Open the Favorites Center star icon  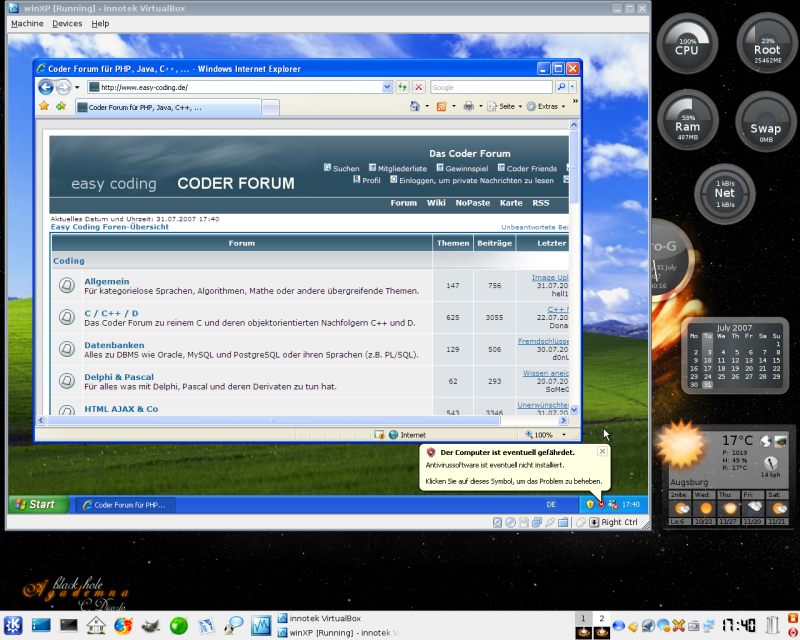point(44,106)
